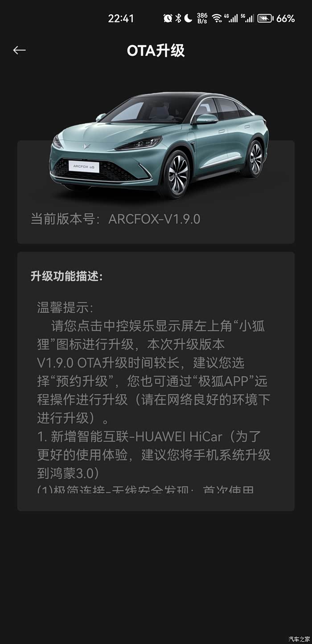
Task: Tap the 22:41 clock in status bar
Action: [121, 18]
